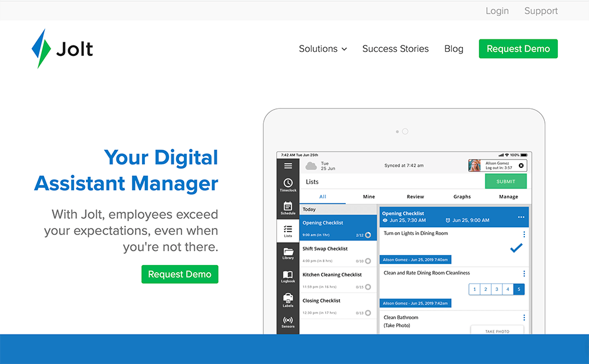Open the Support link

tap(541, 11)
